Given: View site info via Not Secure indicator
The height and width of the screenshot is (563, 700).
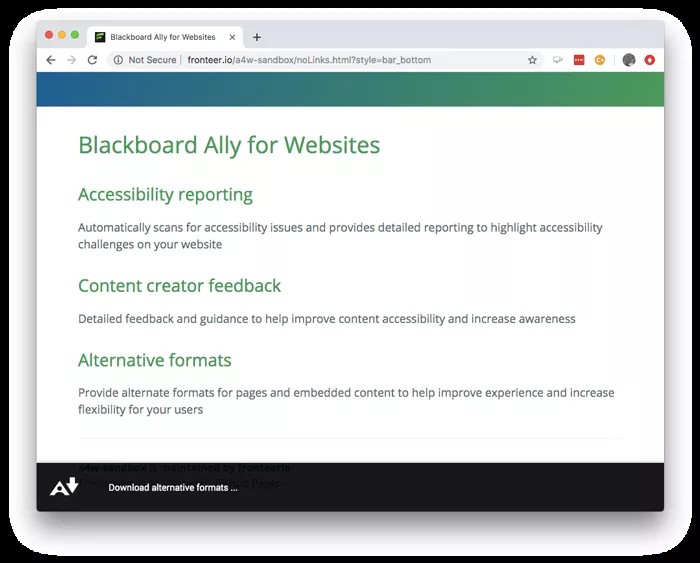Looking at the screenshot, I should [x=145, y=60].
